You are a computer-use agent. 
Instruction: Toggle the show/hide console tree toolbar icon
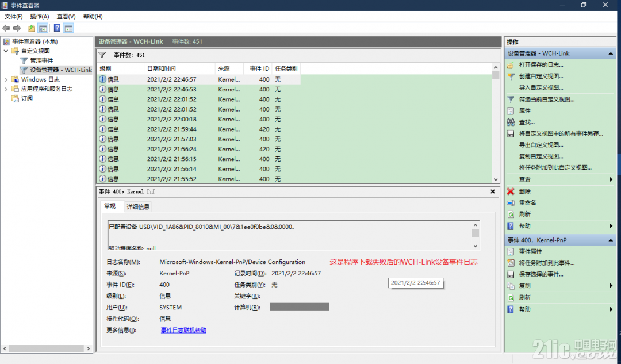(43, 28)
